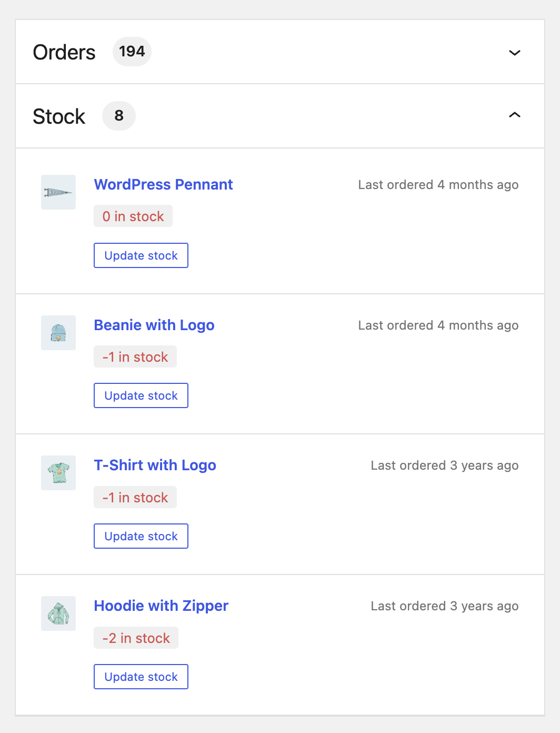Collapse the Stock panel chevron
560x733 pixels.
tap(515, 115)
